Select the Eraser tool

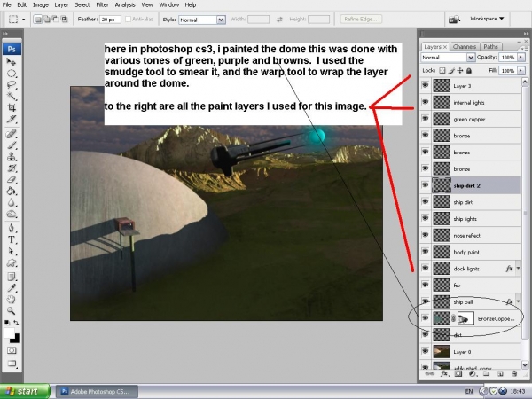pos(12,180)
